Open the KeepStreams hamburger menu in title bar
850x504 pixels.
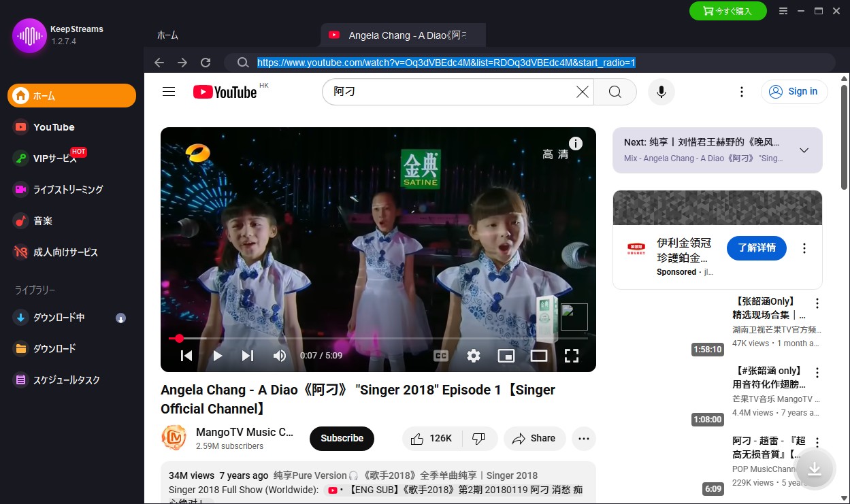click(x=783, y=11)
